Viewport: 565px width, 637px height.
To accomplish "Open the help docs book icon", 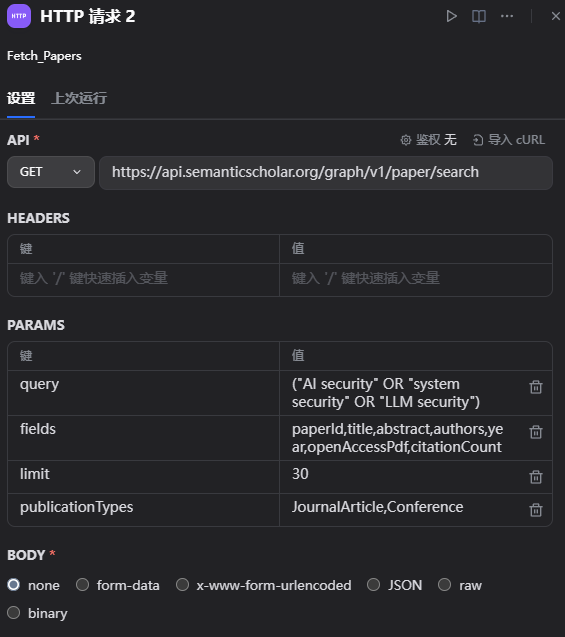I will 479,16.
